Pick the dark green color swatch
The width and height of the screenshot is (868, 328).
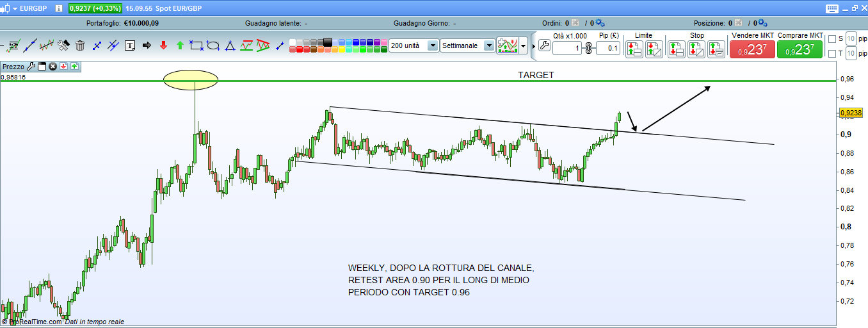[383, 49]
